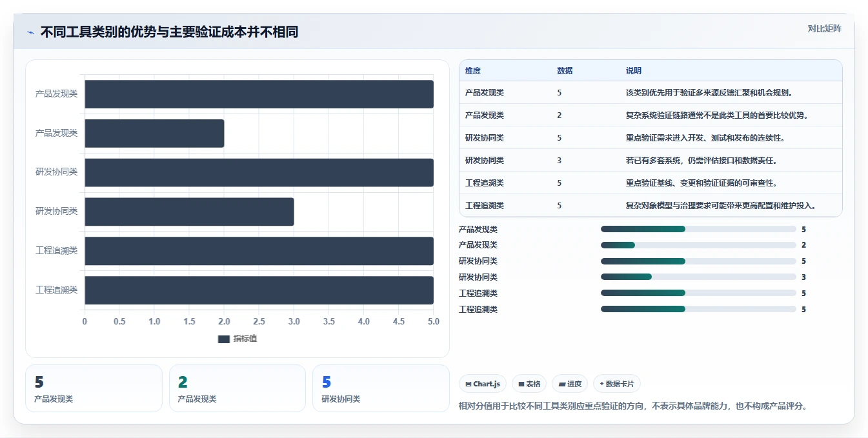Select text 复杂对象模型与治理要求可能带来更高配置和维护投入。
Screen dimensions: 868x438
(x=721, y=206)
